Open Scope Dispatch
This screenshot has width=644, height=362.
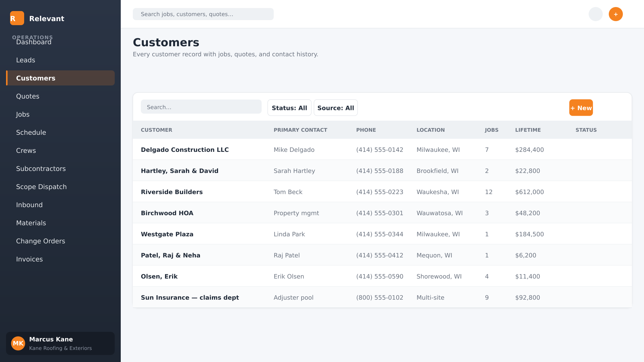[x=60, y=187]
